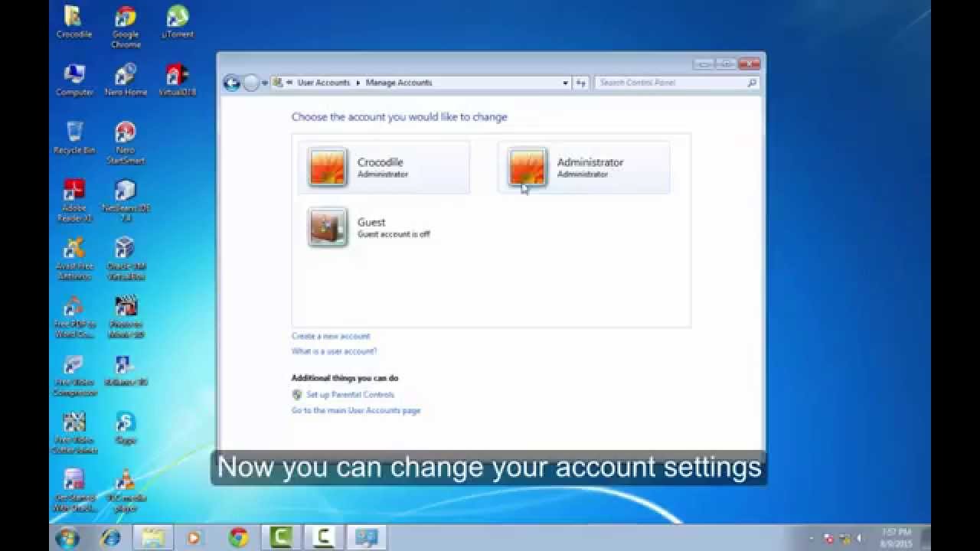Click the Set up Parental Controls link

350,395
